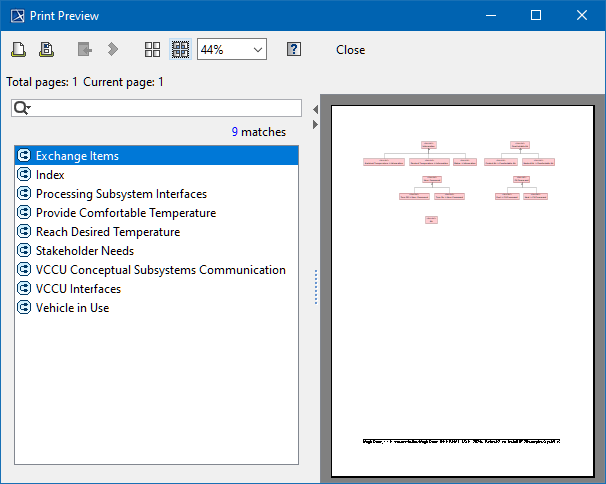Click the Page Setup icon
This screenshot has height=484, width=606.
[18, 49]
